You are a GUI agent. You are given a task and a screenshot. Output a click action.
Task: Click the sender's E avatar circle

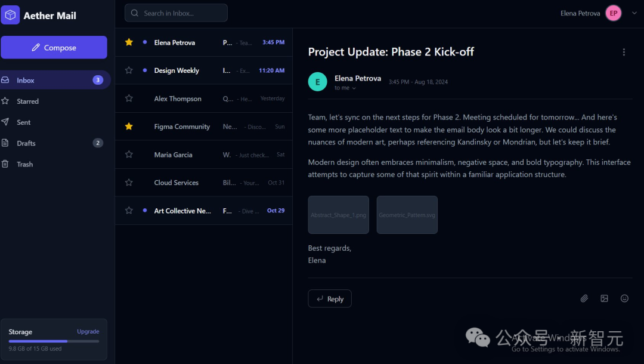[317, 82]
